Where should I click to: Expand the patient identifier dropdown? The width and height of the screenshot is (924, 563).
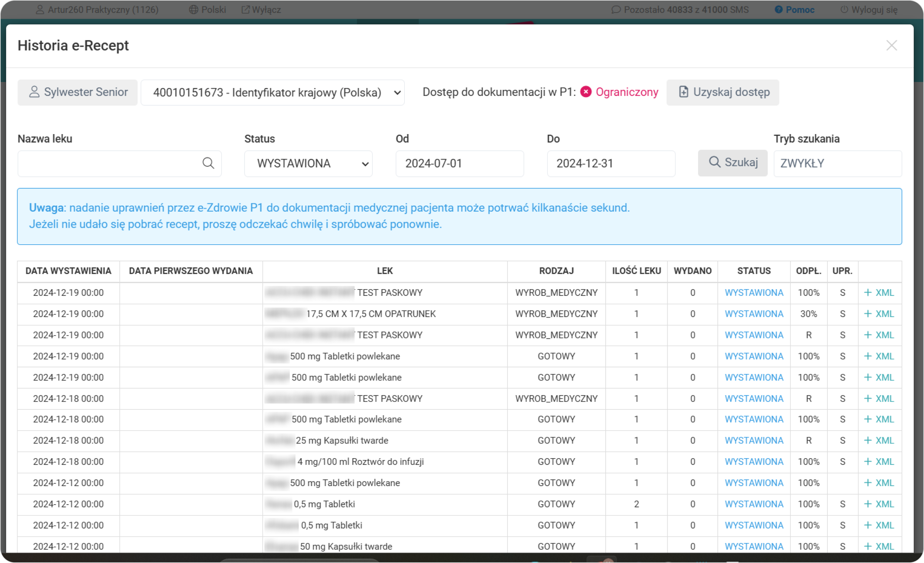(x=273, y=92)
